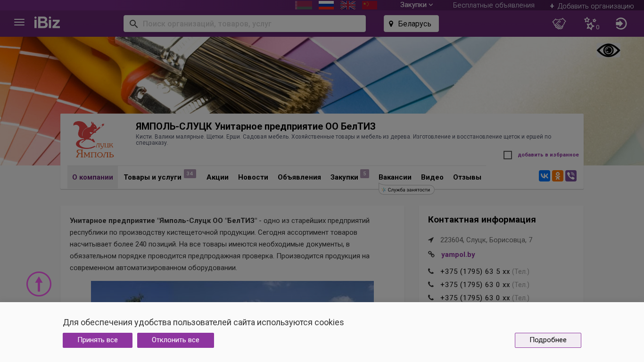Check the 'добавить в избранное' checkbox
Image resolution: width=644 pixels, height=362 pixels.
click(x=508, y=155)
